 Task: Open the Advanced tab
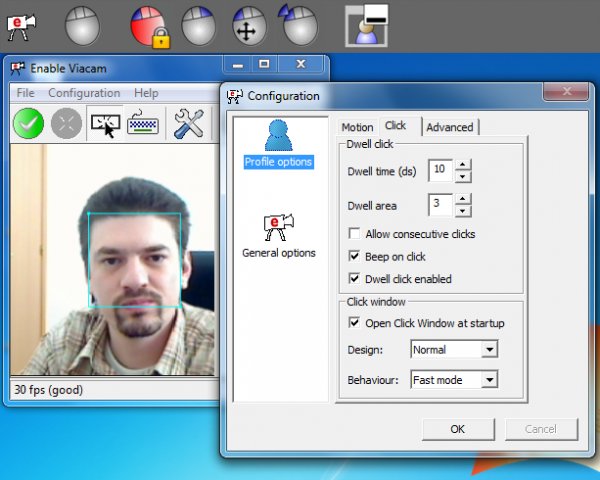coord(449,127)
